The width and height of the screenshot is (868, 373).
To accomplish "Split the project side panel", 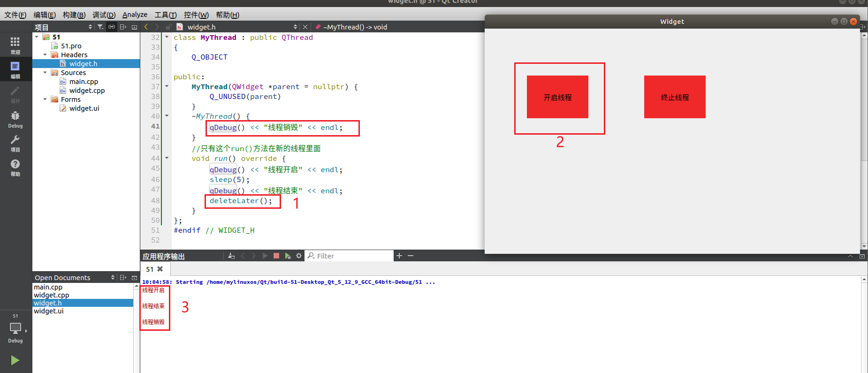I will click(x=123, y=27).
